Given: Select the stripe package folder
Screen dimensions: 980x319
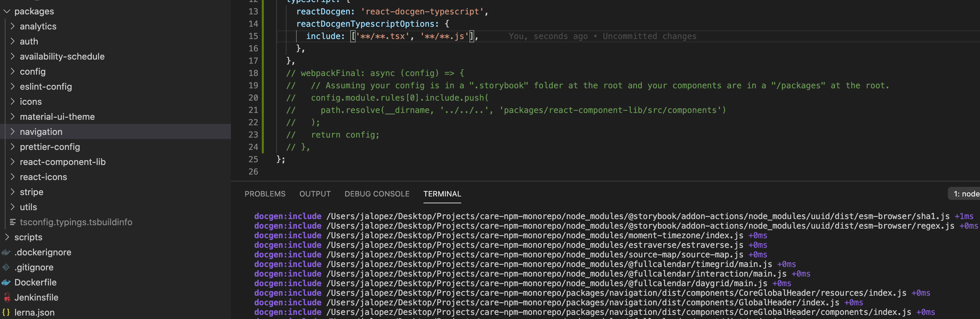Looking at the screenshot, I should click(x=31, y=192).
